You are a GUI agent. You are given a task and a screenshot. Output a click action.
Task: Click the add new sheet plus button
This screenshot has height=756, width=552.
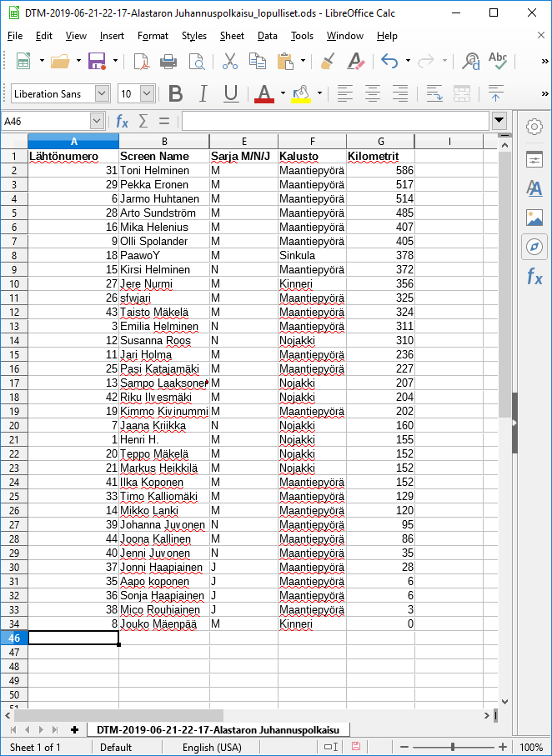pyautogui.click(x=75, y=729)
